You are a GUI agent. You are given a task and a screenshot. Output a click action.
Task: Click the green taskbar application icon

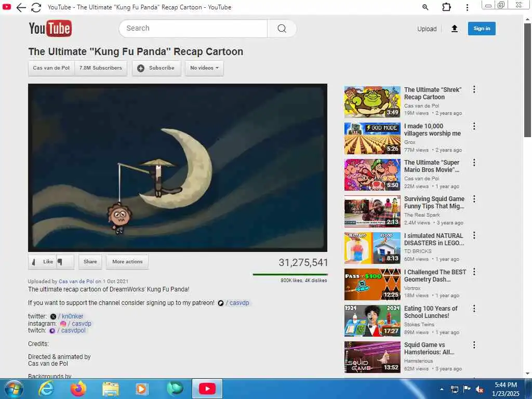click(175, 389)
